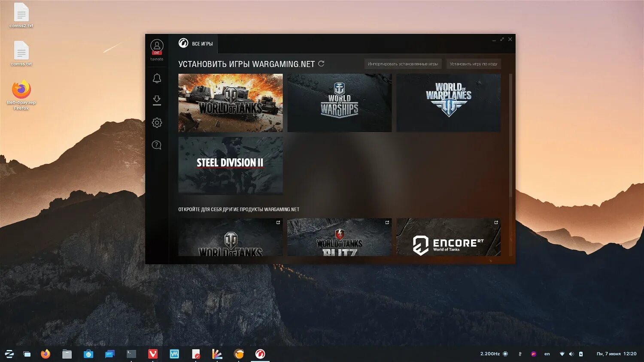Open comss.txt desktop file
Image resolution: width=644 pixels, height=362 pixels.
tap(21, 54)
